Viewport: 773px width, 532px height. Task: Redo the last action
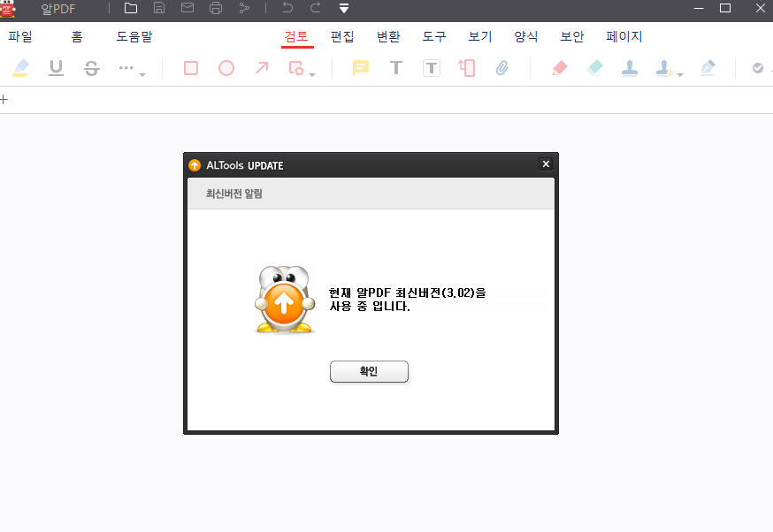(x=316, y=8)
